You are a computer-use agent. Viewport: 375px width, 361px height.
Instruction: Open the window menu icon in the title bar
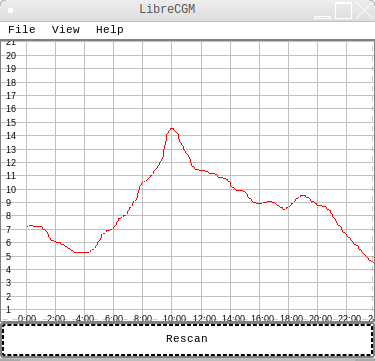10,10
